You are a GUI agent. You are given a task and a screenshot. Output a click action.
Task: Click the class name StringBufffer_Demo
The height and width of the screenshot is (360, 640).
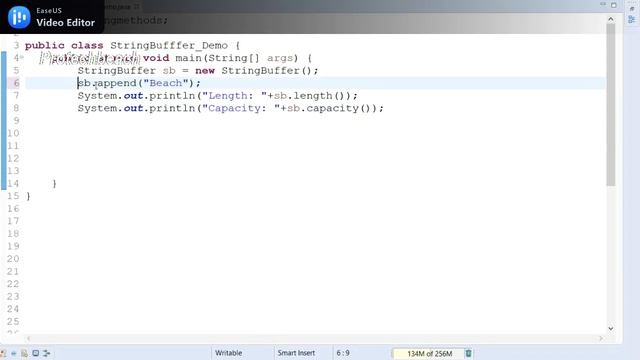[169, 45]
